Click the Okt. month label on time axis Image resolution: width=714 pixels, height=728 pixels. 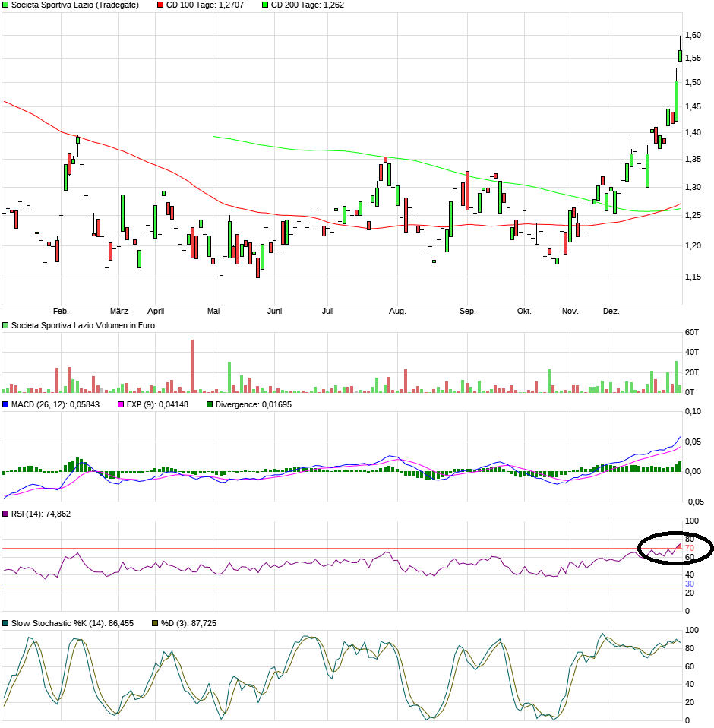coord(524,311)
